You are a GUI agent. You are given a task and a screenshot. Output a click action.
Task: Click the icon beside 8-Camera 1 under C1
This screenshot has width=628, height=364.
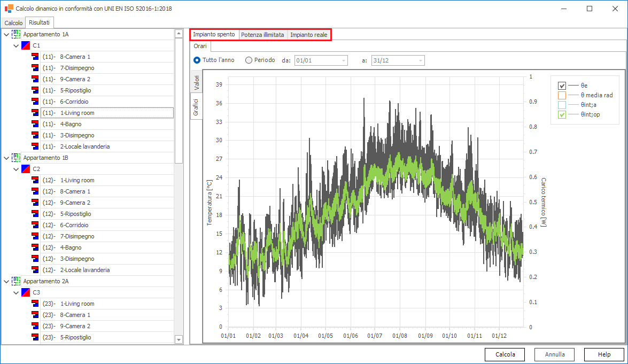tap(35, 57)
